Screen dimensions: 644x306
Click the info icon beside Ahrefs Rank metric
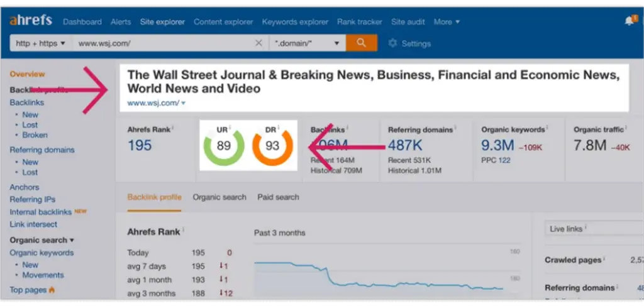172,128
